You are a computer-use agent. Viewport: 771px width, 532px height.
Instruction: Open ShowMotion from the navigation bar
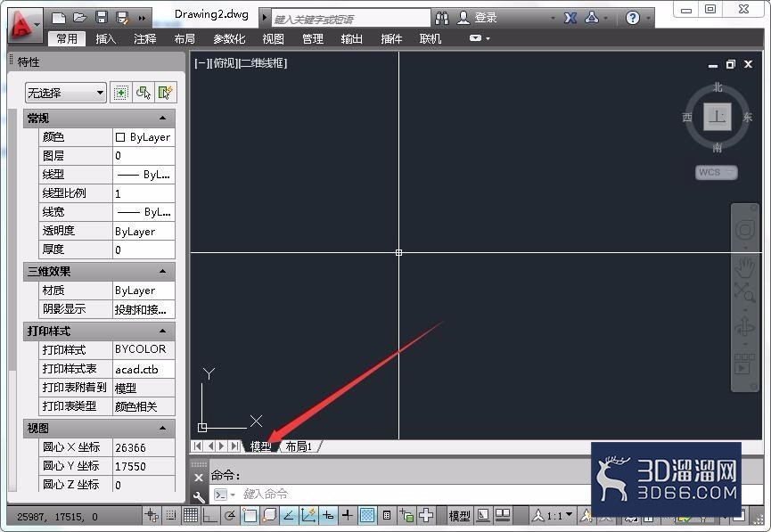point(744,364)
